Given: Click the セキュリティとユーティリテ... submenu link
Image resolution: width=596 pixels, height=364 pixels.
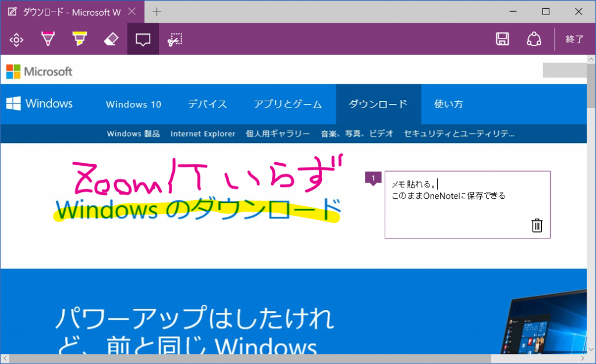Looking at the screenshot, I should (459, 134).
